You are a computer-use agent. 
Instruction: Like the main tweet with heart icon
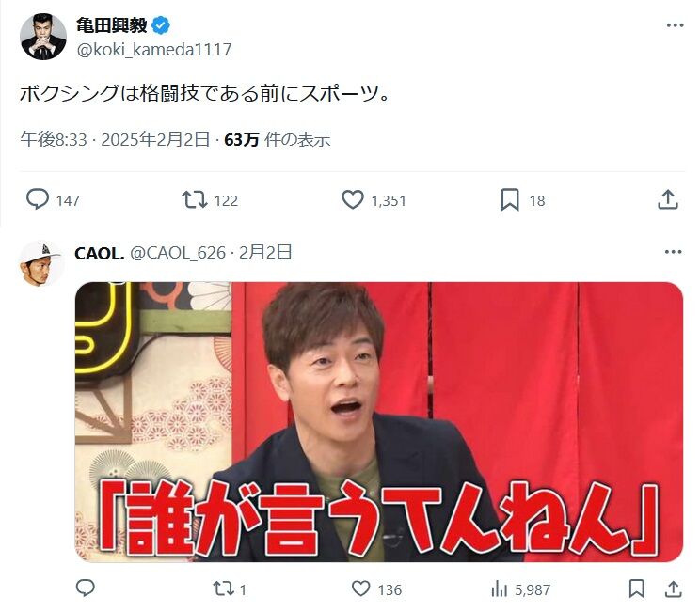(x=353, y=199)
